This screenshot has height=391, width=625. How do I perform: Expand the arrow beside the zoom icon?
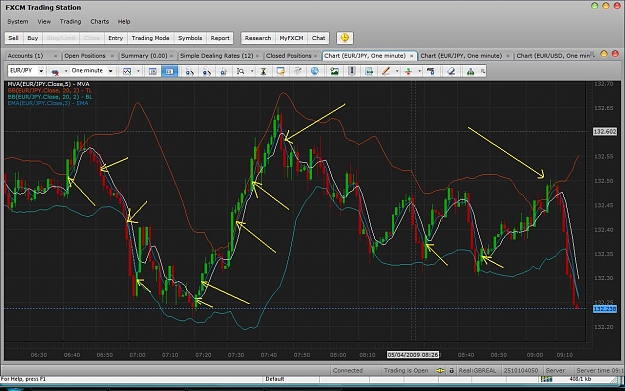[252, 71]
